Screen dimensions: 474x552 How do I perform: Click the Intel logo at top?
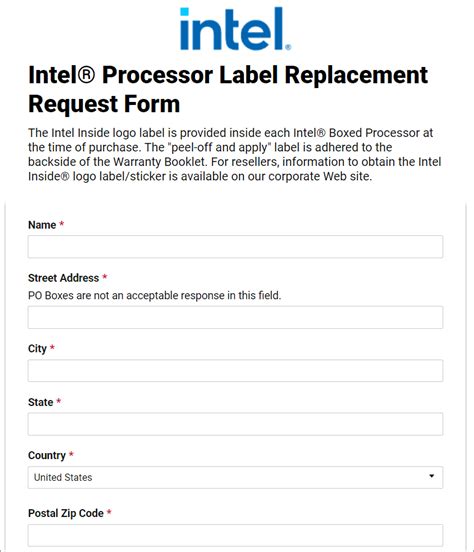click(235, 29)
